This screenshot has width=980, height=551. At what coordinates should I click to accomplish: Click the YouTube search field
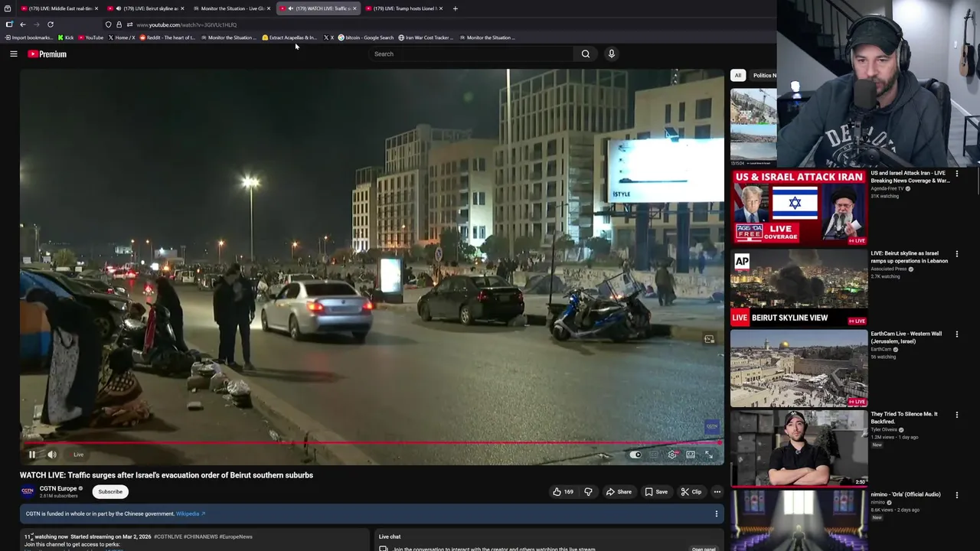point(471,54)
